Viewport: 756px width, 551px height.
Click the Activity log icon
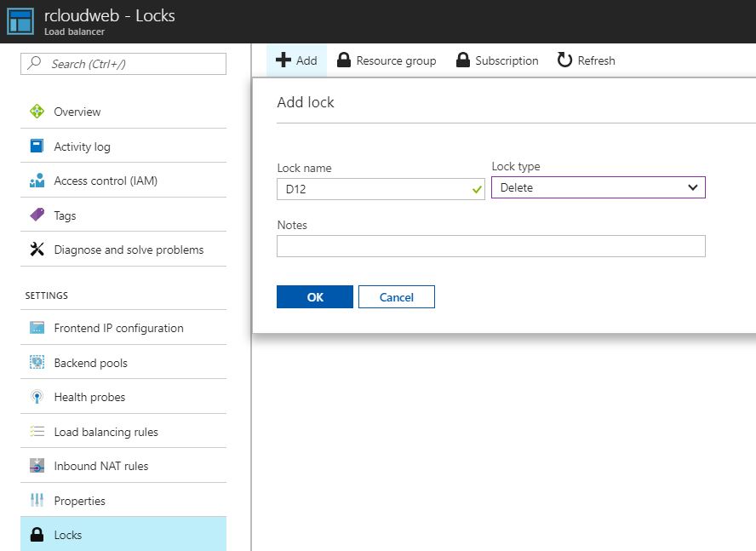click(x=37, y=146)
